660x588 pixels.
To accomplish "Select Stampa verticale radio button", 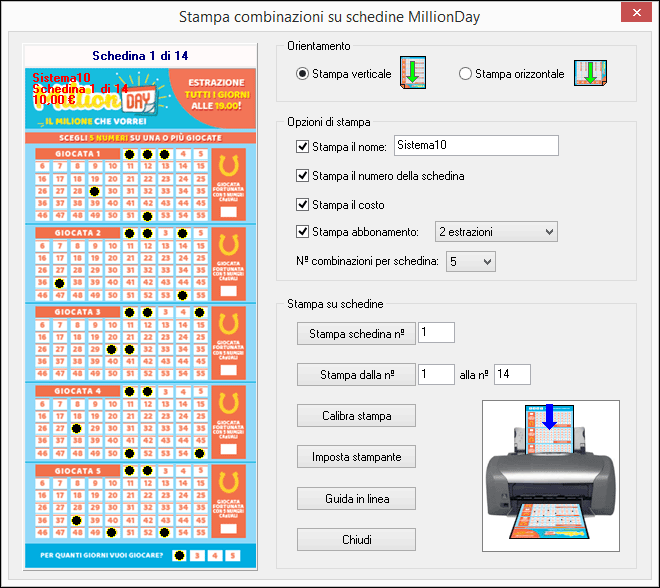I will pyautogui.click(x=302, y=74).
